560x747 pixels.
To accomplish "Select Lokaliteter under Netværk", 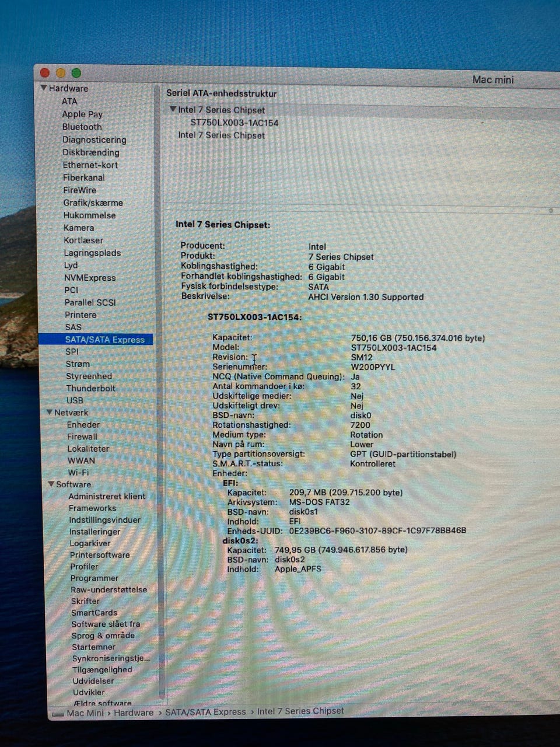I will [88, 449].
